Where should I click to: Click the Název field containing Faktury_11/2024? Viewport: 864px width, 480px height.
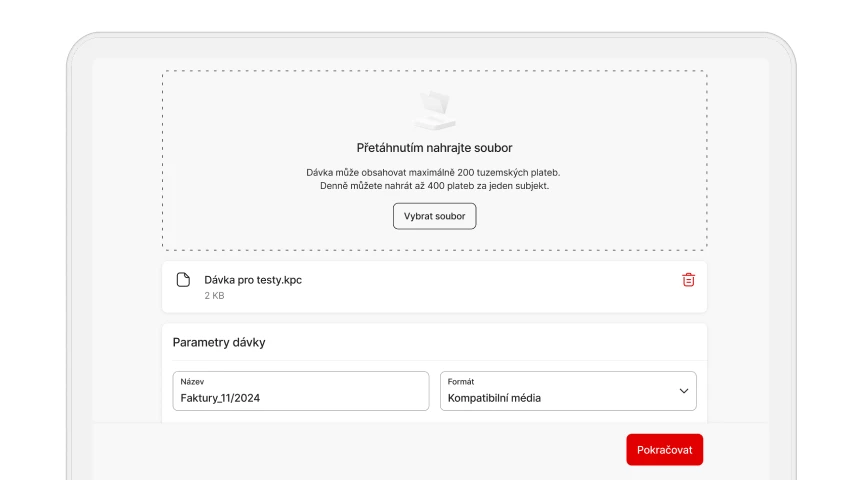coord(301,391)
